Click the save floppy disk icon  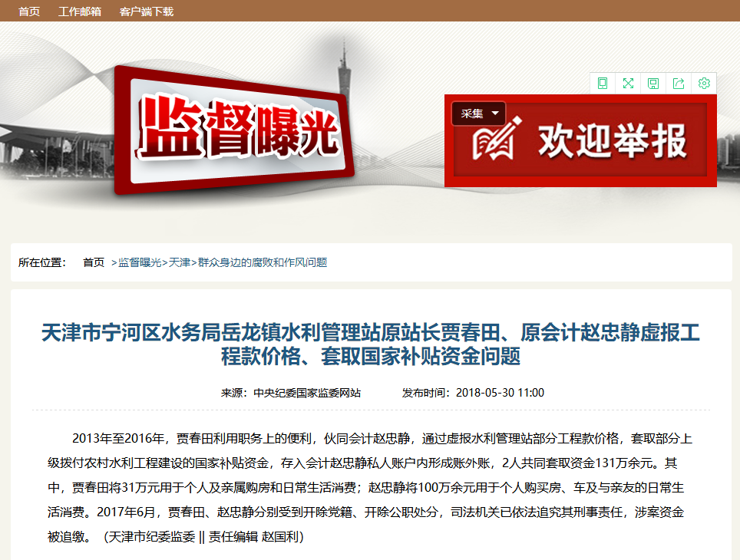(x=653, y=84)
